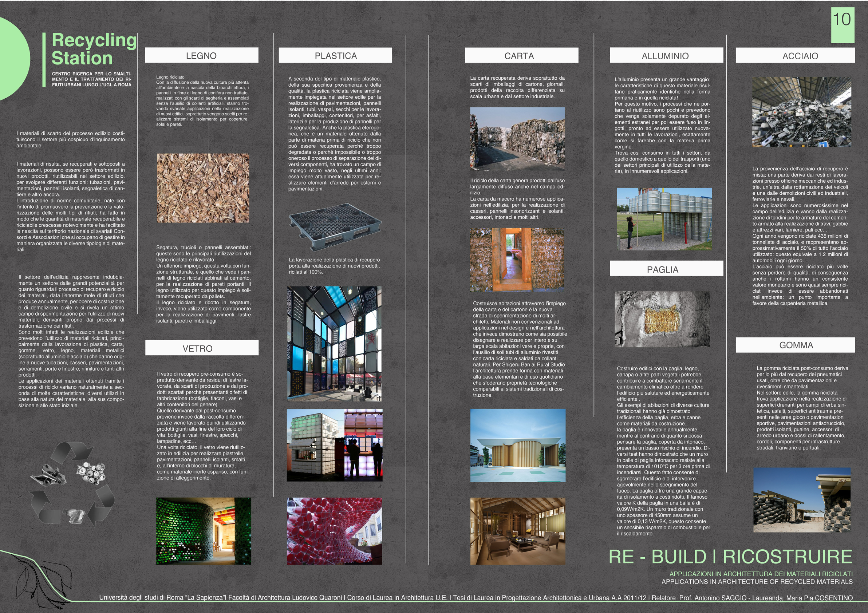
Task: Open the straw bale wall photo
Action: (x=662, y=319)
